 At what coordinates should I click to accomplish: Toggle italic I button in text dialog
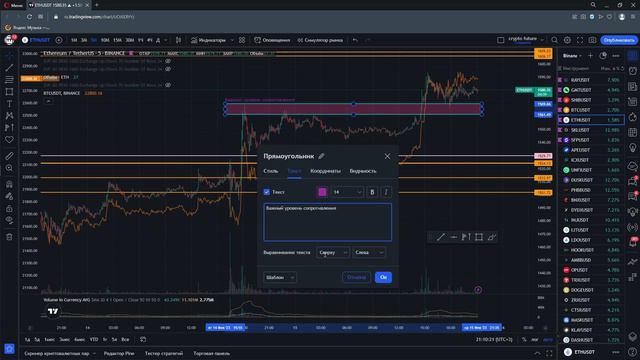pos(386,192)
